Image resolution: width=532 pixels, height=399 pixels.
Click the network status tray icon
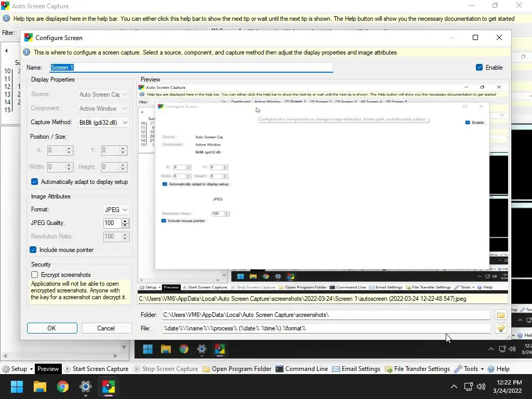click(x=469, y=387)
